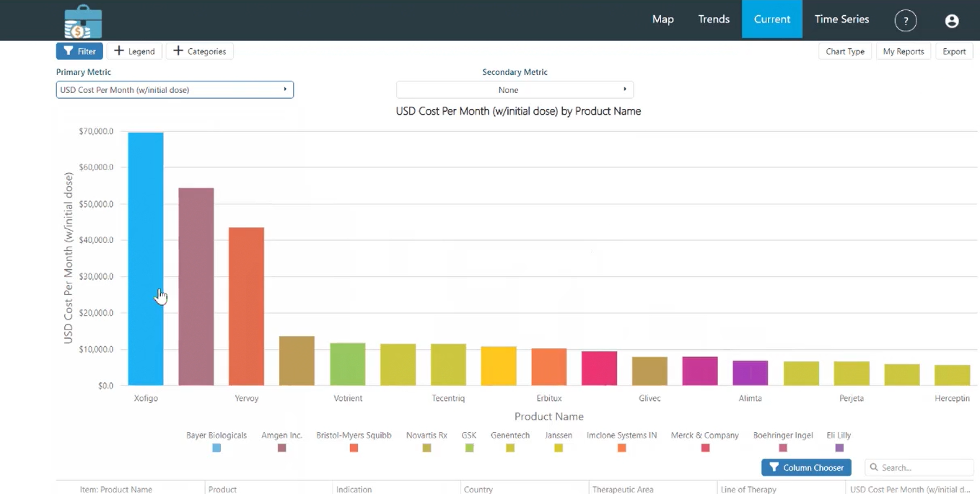
Task: Toggle the Amgen Inc. legend swatch
Action: click(282, 448)
